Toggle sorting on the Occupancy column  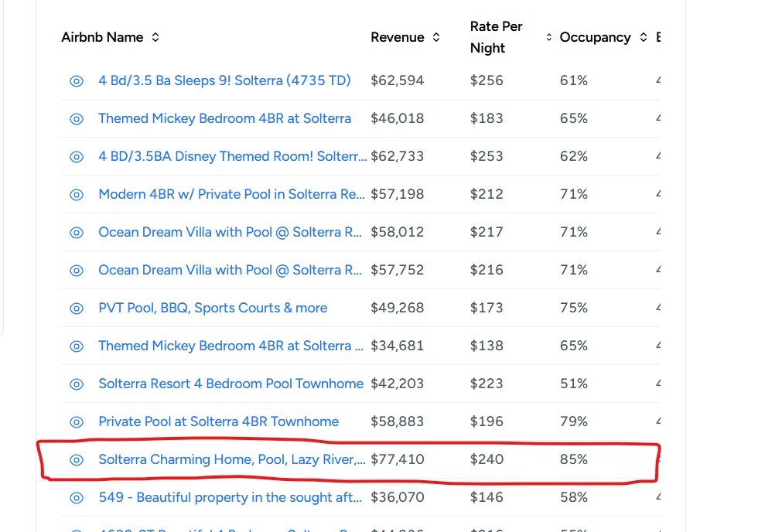tap(644, 36)
